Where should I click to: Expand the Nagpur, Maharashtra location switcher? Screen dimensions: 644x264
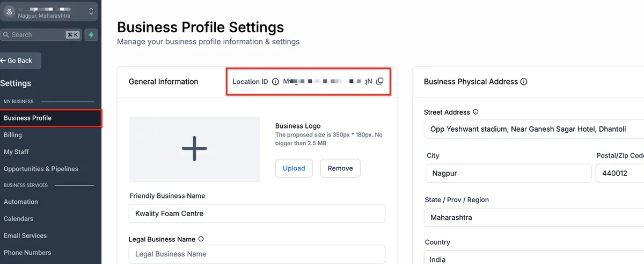point(49,12)
